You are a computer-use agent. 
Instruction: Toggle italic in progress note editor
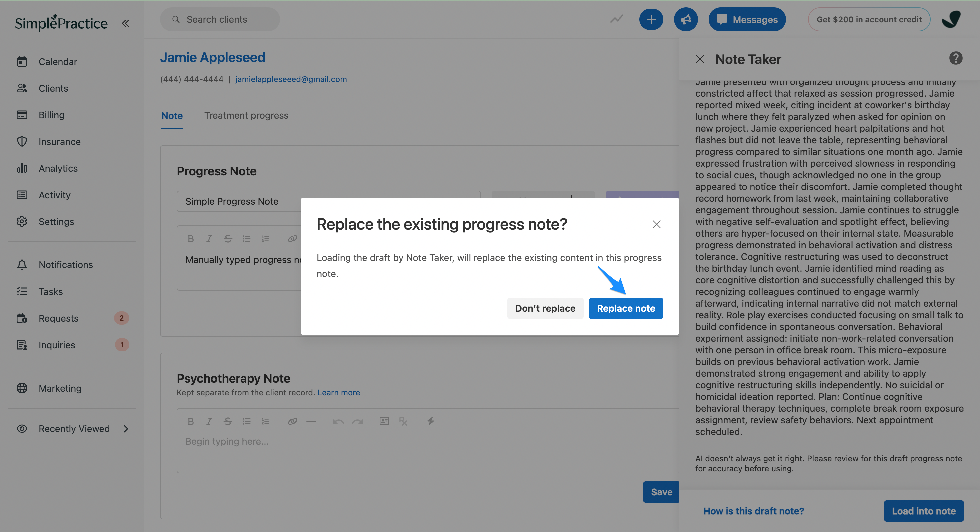(x=209, y=239)
